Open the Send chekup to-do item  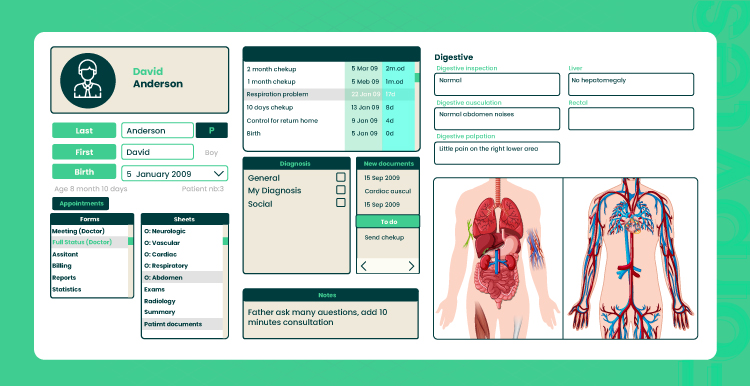tap(384, 238)
